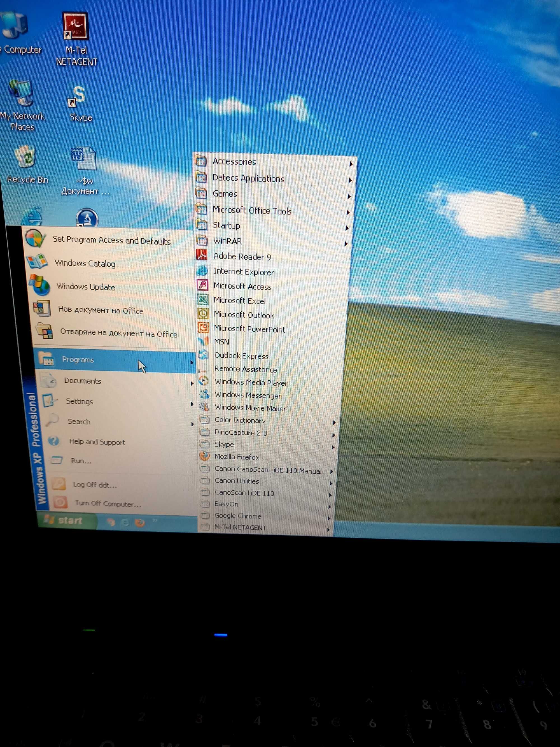The height and width of the screenshot is (747, 560).
Task: Select Remote Assistance in Programs menu
Action: pos(245,369)
